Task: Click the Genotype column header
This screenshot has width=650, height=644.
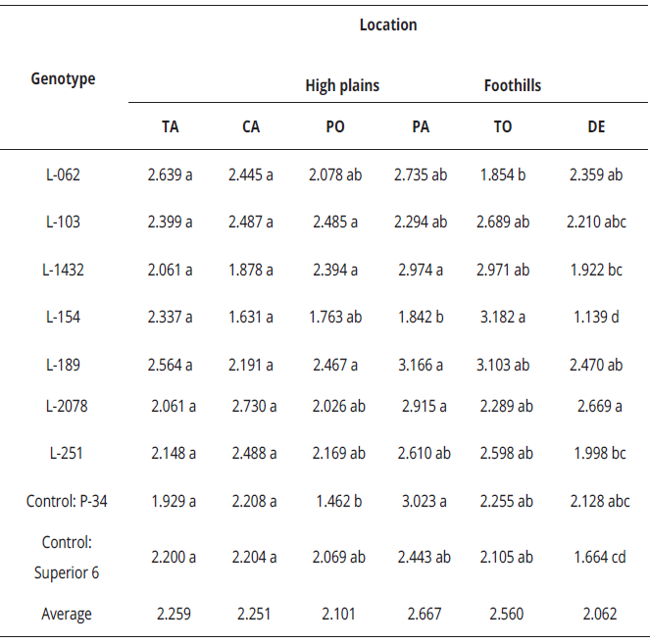Action: tap(64, 78)
